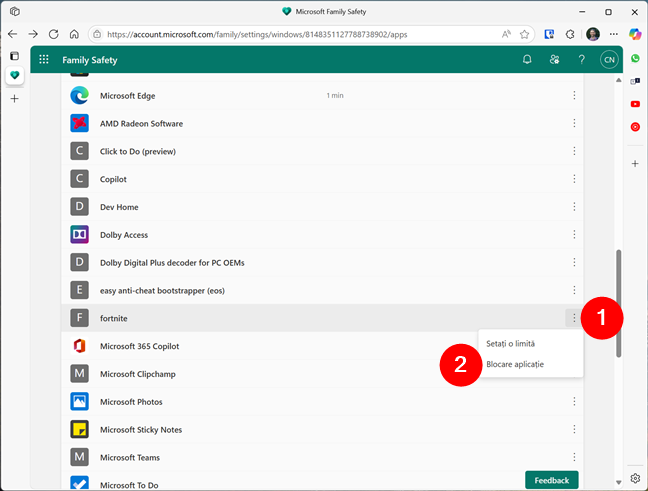Click the Dolby Access app icon
648x491 pixels.
click(x=79, y=235)
